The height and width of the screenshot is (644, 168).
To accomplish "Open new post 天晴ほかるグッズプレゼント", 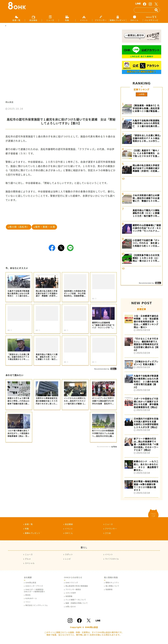I will coord(141,364).
